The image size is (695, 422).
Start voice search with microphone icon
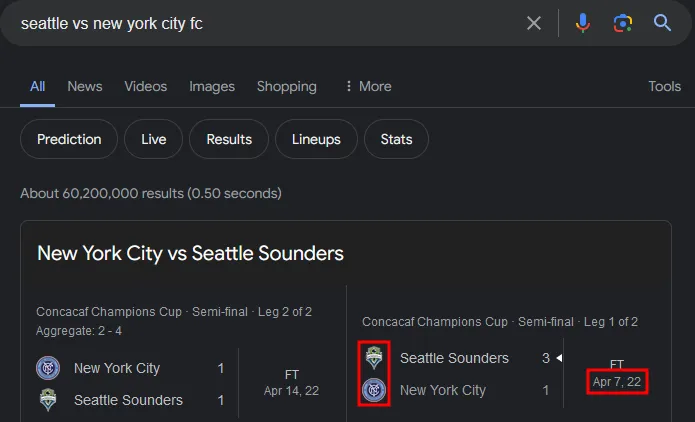(582, 23)
